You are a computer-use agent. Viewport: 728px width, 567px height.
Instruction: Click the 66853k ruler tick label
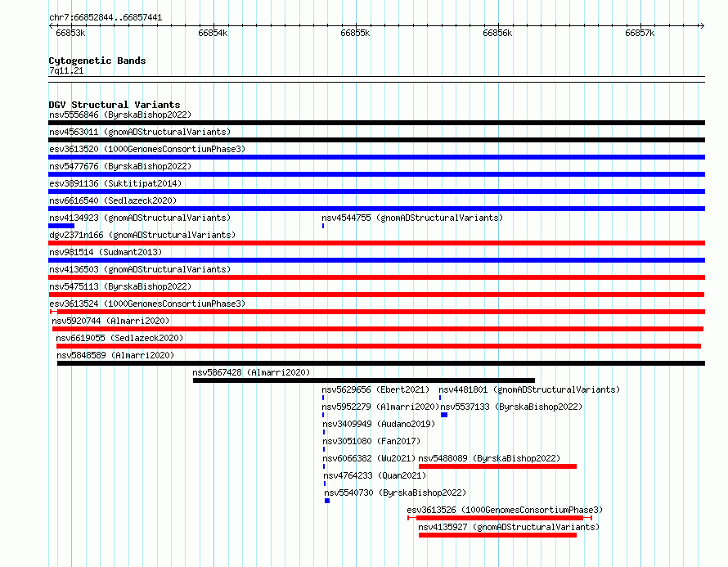(x=70, y=33)
